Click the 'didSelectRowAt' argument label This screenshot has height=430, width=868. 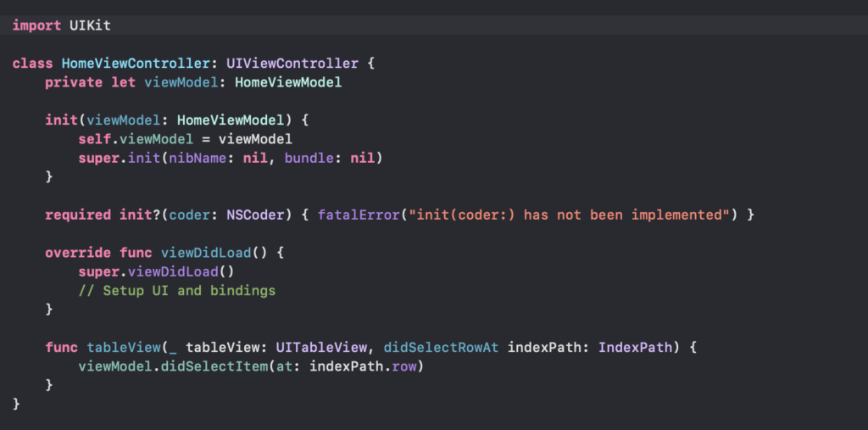tap(440, 348)
